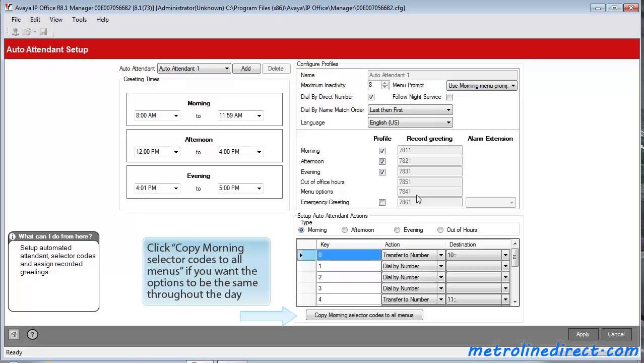The height and width of the screenshot is (363, 644).
Task: Click the Add auto attendant button
Action: [246, 69]
